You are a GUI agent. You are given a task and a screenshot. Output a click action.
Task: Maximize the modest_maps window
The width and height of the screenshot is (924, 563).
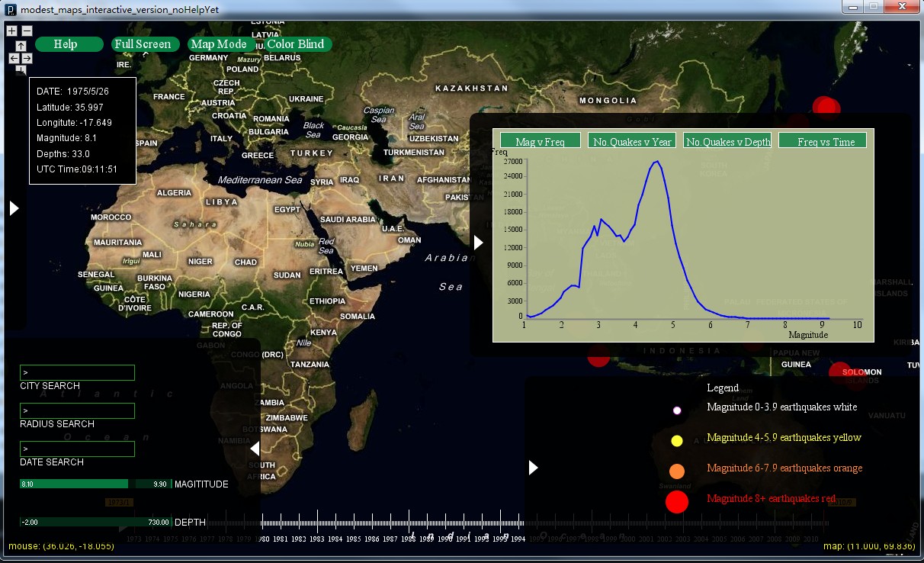(x=872, y=7)
